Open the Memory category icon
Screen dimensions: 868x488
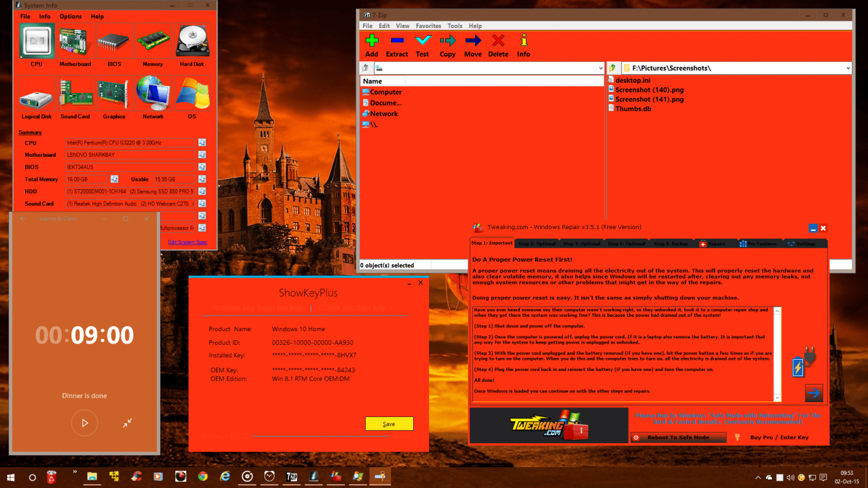pos(153,41)
